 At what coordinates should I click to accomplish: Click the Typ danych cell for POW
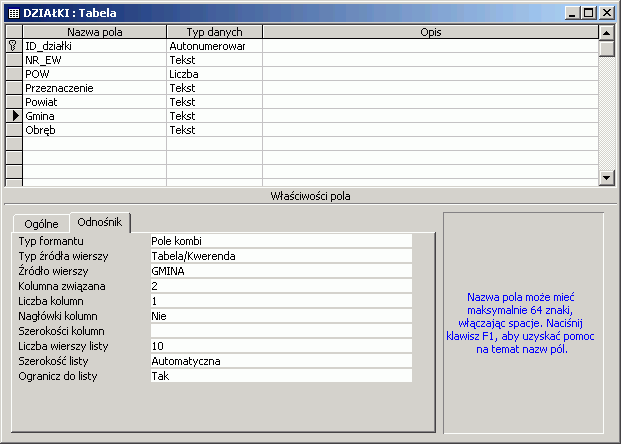(213, 74)
